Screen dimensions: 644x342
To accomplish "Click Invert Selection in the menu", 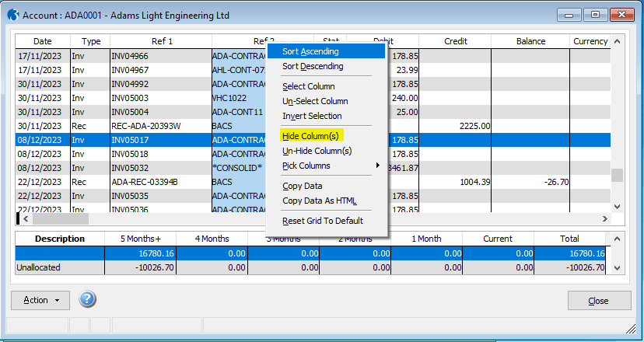I will point(311,116).
